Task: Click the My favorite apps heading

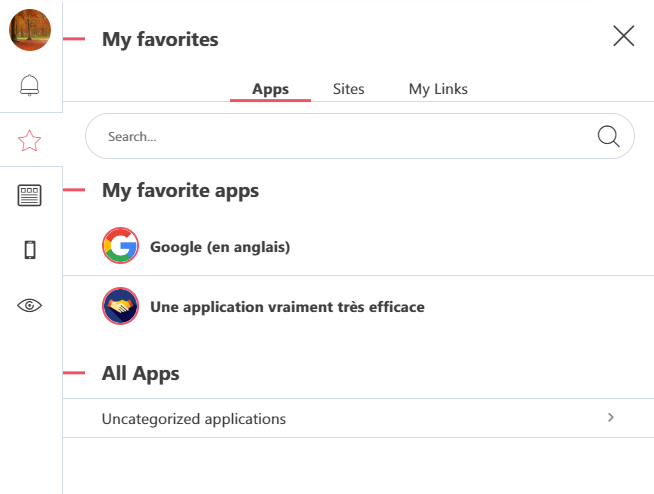Action: pos(180,191)
